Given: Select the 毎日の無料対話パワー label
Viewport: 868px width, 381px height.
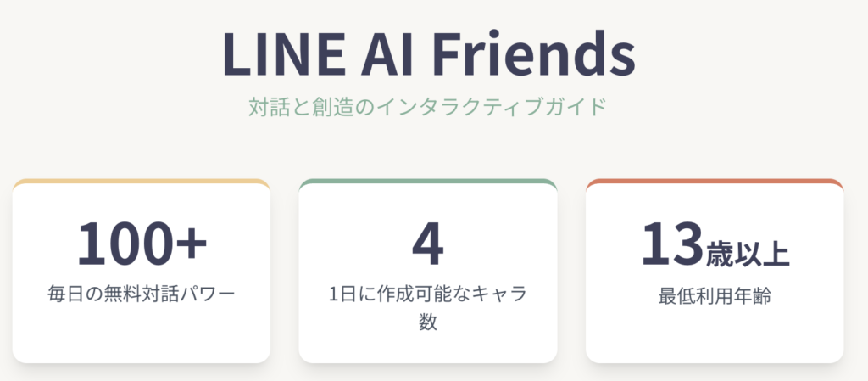Looking at the screenshot, I should (x=142, y=294).
